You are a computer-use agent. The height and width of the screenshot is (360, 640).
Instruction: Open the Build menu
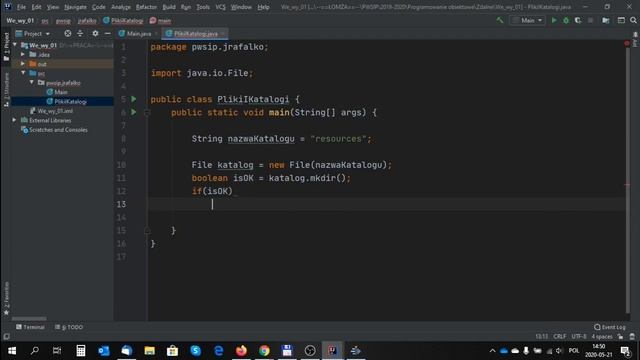[169, 7]
